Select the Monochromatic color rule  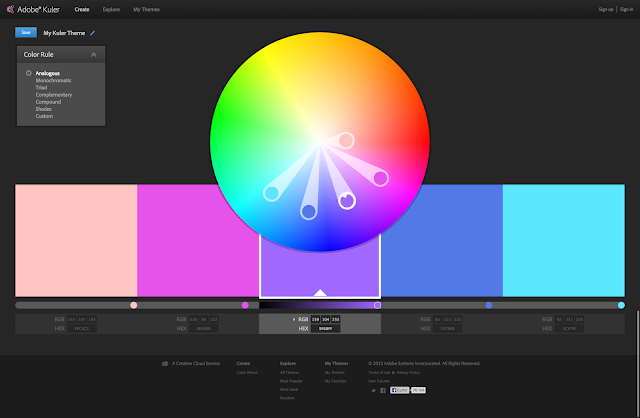pos(53,80)
